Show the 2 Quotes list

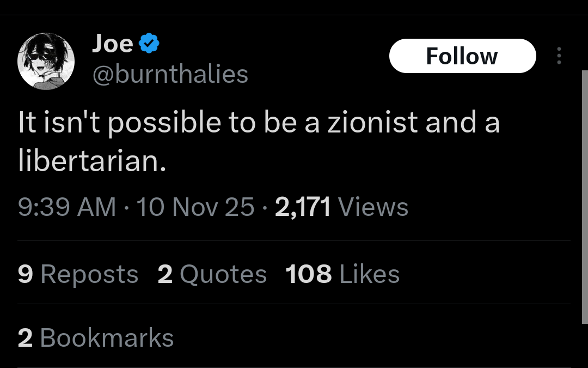tap(212, 274)
